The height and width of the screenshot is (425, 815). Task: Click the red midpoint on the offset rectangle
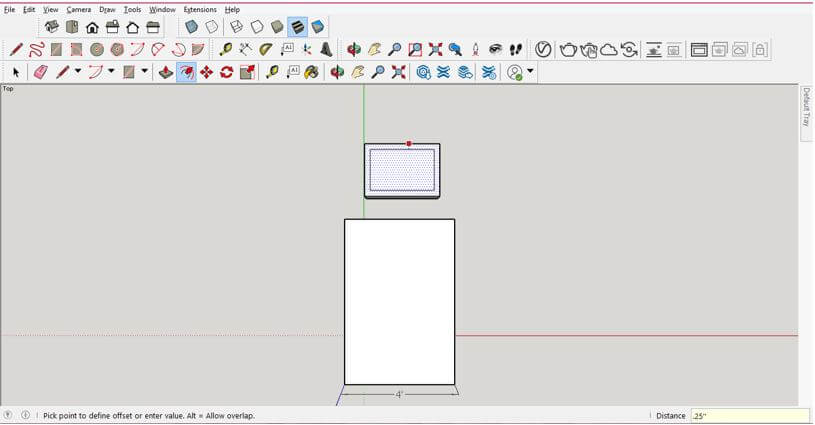(x=409, y=143)
